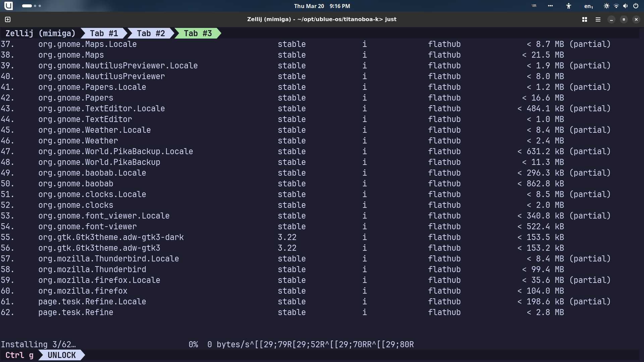Image resolution: width=644 pixels, height=362 pixels.
Task: Click the Ctrl g keybinding label
Action: tap(19, 355)
